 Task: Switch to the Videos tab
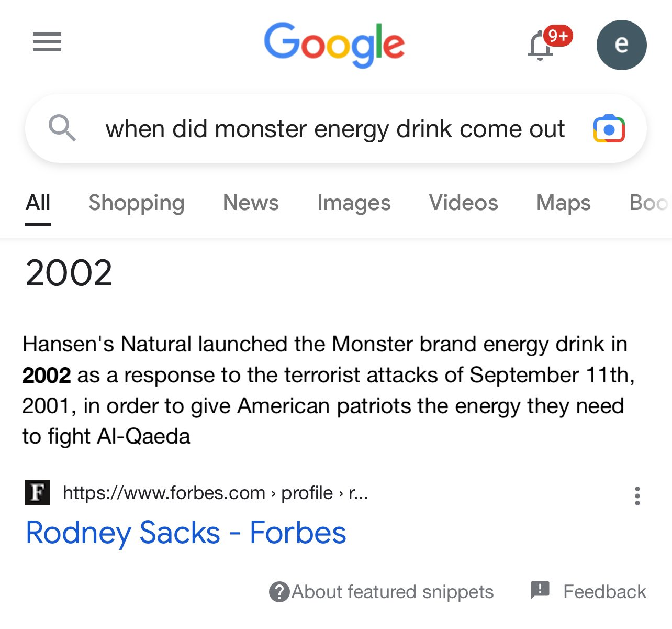click(463, 203)
